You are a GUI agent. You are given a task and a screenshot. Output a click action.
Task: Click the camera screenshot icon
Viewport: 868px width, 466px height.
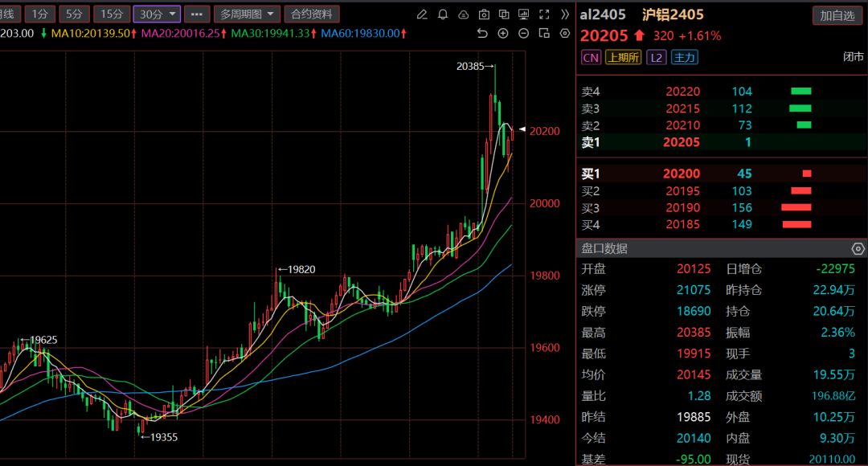tap(484, 14)
